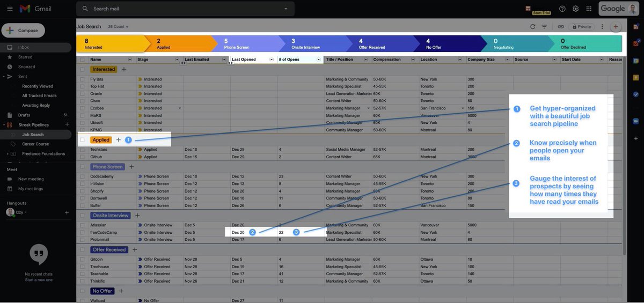Add a box to the Phone Screen stage
This screenshot has height=303, width=644.
(131, 167)
